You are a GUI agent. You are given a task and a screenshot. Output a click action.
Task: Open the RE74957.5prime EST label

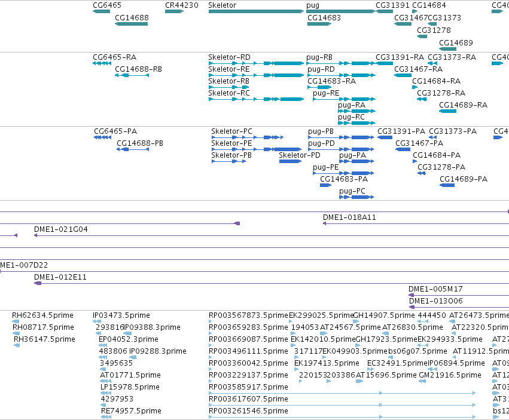point(131,411)
